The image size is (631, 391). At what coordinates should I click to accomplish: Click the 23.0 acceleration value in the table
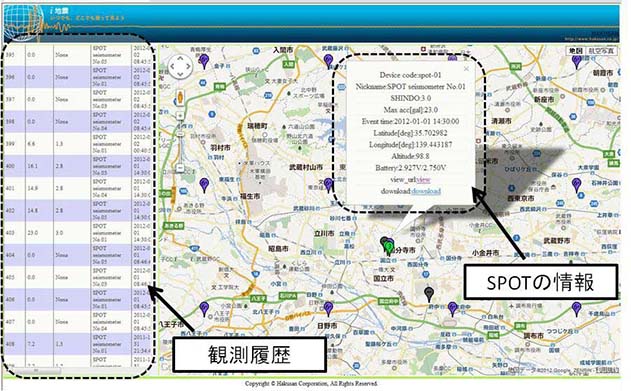32,233
